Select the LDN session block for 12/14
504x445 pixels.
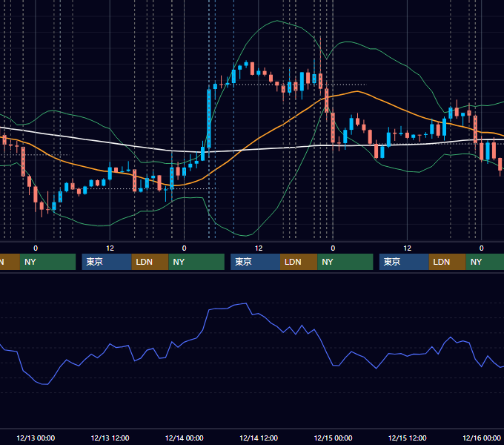point(299,262)
